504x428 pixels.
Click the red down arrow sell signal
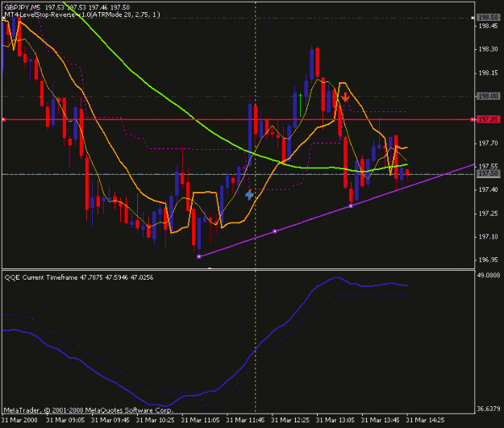345,97
